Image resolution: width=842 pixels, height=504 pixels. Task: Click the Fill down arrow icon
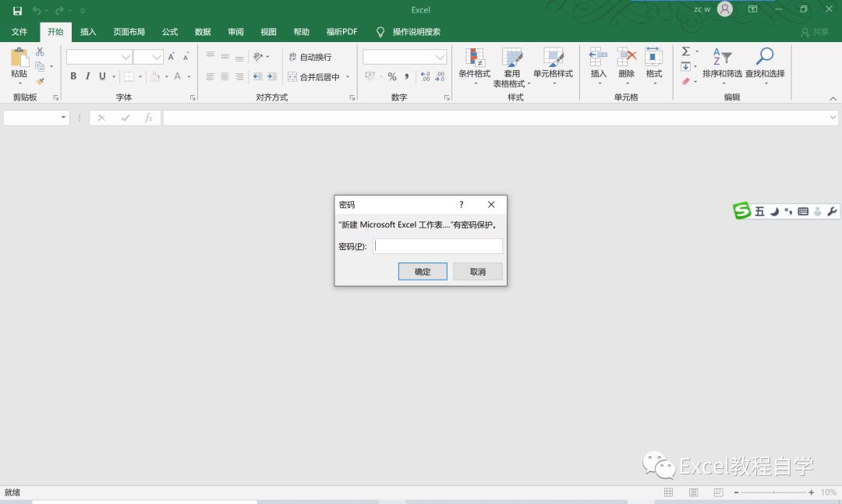point(686,66)
